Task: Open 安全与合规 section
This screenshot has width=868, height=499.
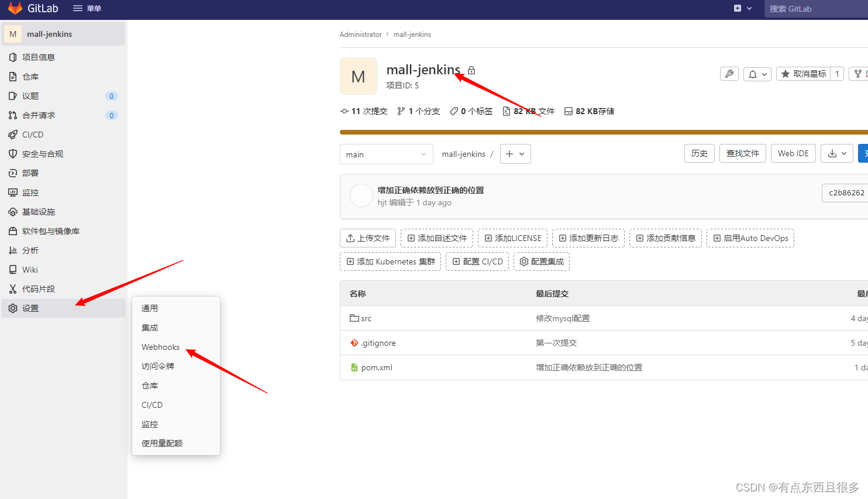Action: pos(64,154)
